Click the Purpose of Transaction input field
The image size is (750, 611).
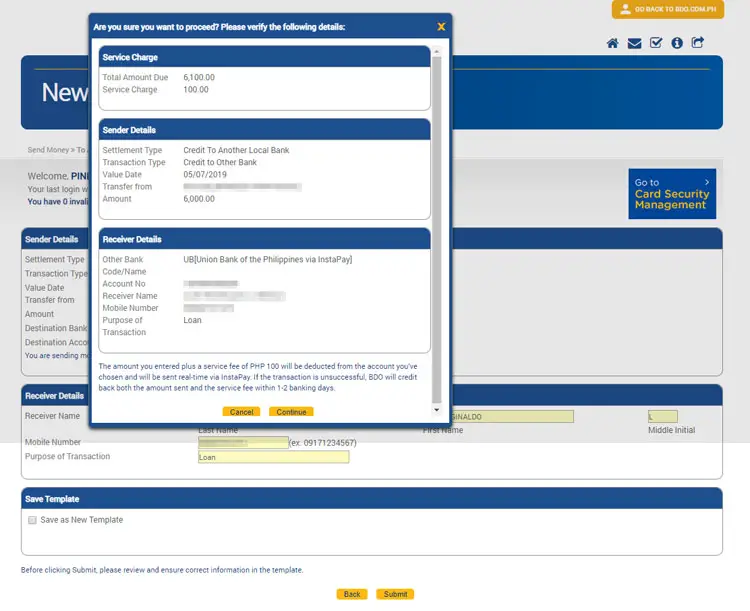(274, 457)
